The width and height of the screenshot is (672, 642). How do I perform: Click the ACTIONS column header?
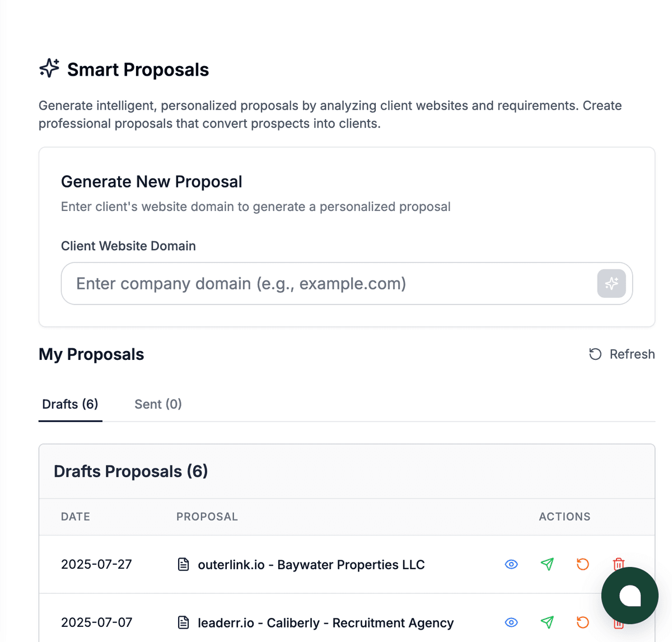564,517
